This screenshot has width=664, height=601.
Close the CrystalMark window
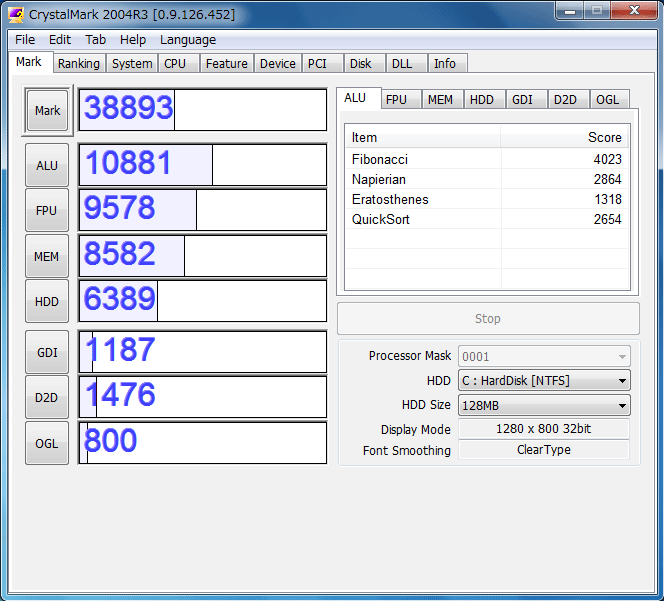(634, 11)
